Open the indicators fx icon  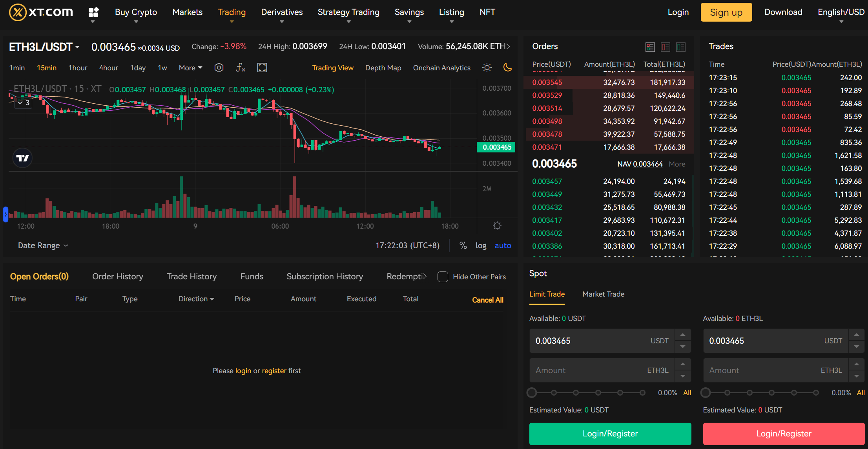[x=240, y=68]
